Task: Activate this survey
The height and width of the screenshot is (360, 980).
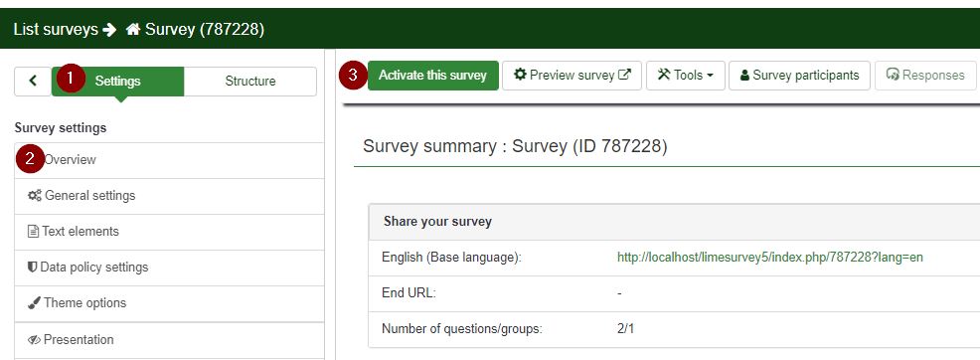Action: click(x=432, y=75)
